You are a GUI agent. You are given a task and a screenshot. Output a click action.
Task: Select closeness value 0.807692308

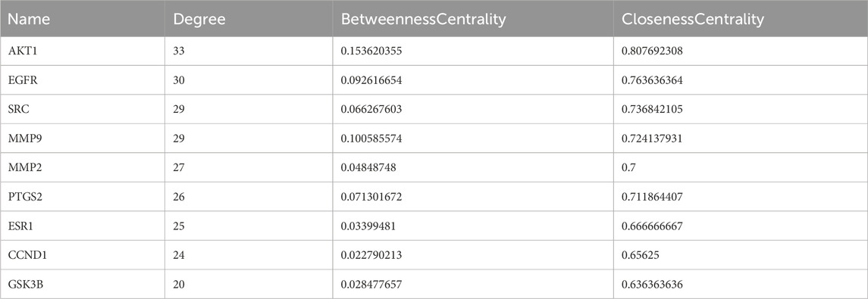pos(652,51)
